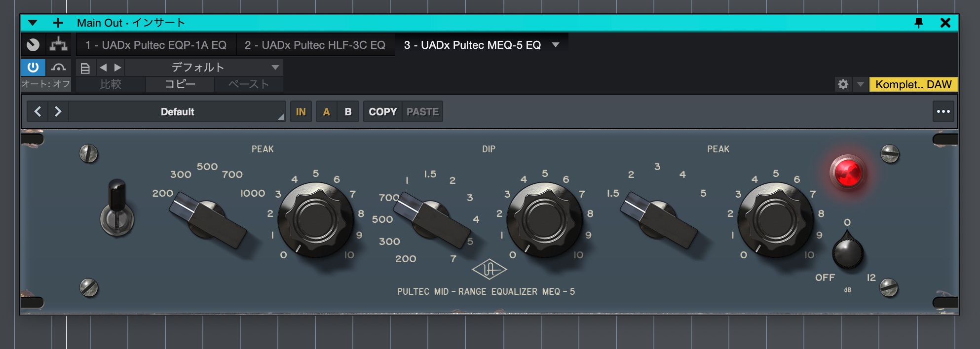Open the preset file menu icon
The width and height of the screenshot is (980, 349).
click(85, 68)
